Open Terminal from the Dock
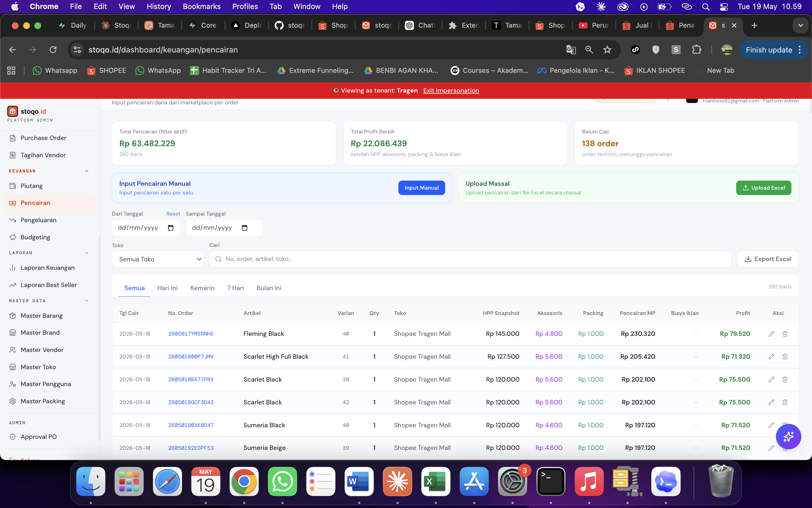The width and height of the screenshot is (812, 508). coord(551,481)
